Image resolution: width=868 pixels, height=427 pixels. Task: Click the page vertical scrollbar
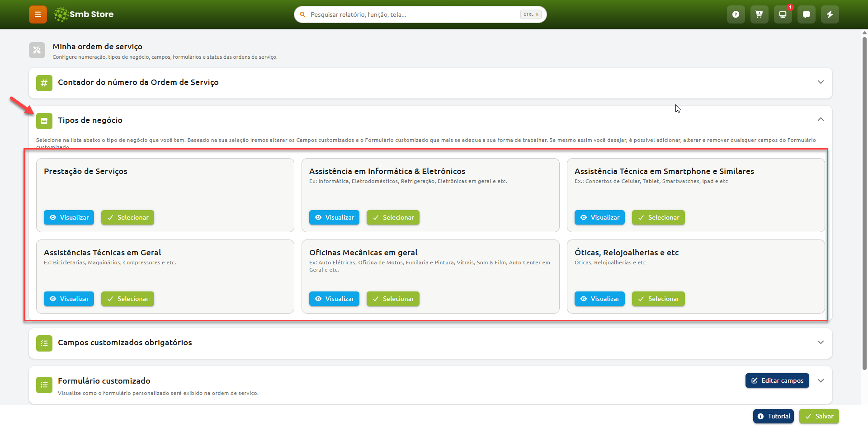click(x=864, y=203)
